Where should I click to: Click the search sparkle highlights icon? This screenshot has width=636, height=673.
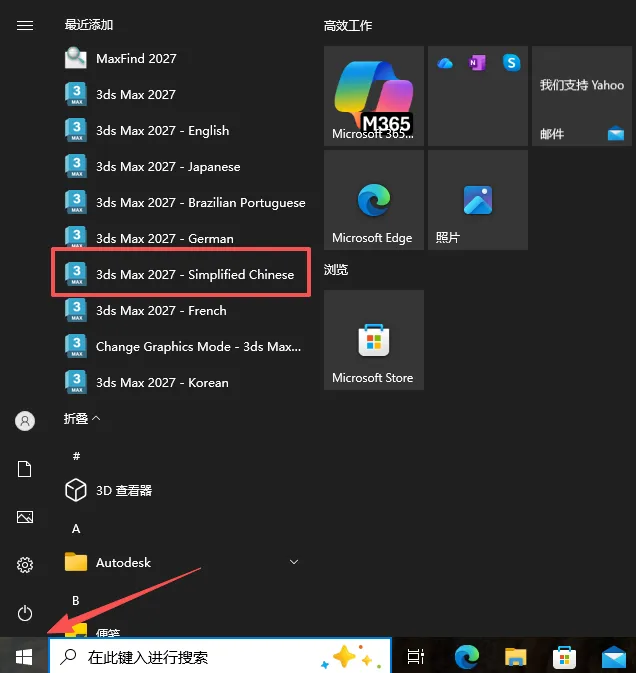[x=351, y=657]
